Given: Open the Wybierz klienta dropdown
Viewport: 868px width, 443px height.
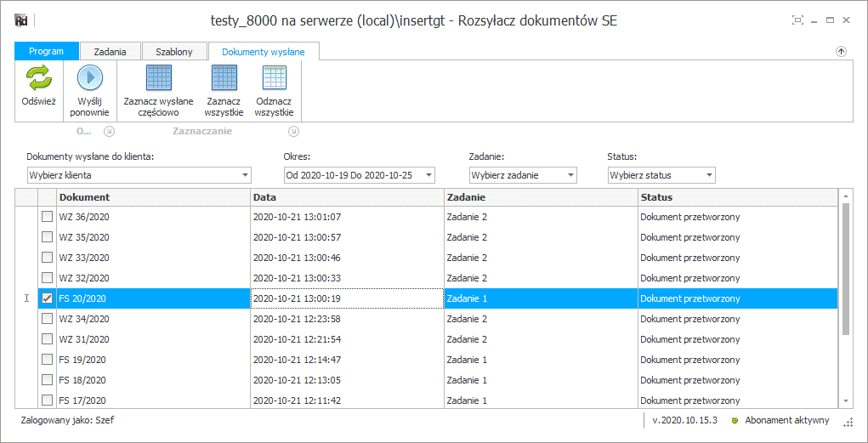Looking at the screenshot, I should point(139,175).
